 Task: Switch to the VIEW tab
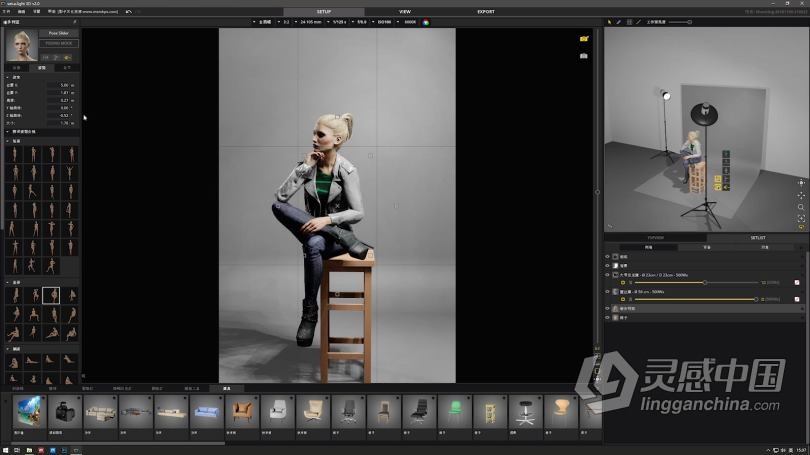click(x=404, y=11)
